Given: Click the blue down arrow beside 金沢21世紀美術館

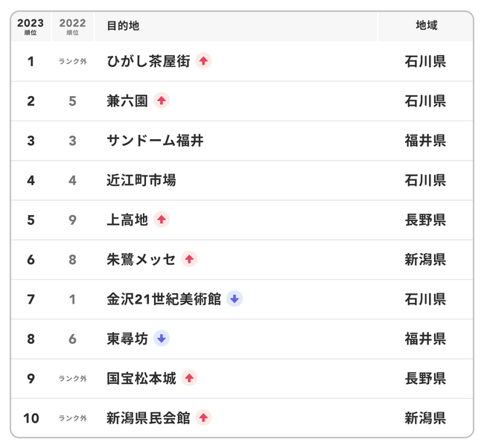Looking at the screenshot, I should pos(235,298).
